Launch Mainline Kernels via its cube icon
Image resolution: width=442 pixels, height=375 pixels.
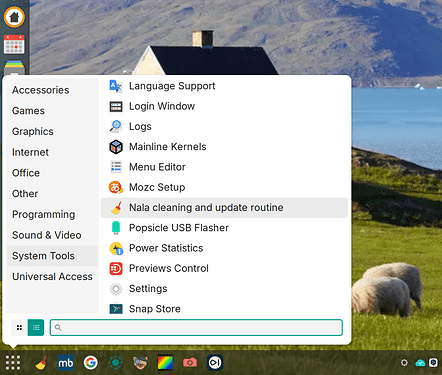click(x=116, y=147)
